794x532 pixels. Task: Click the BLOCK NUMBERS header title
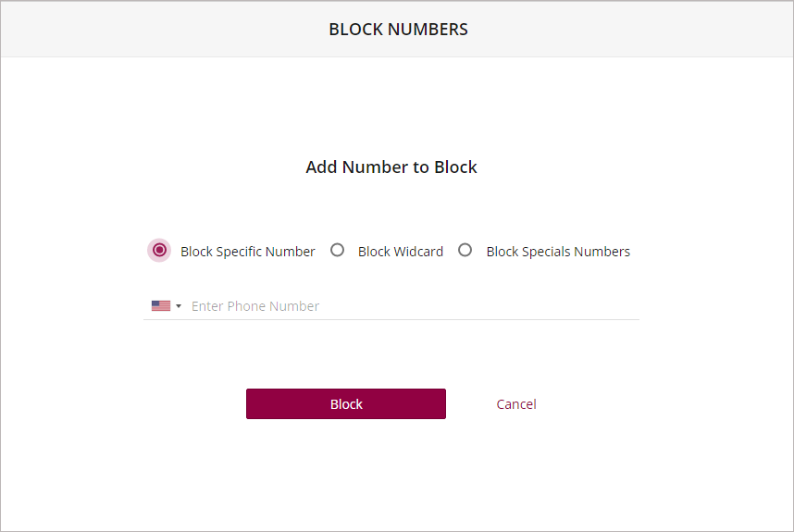399,30
